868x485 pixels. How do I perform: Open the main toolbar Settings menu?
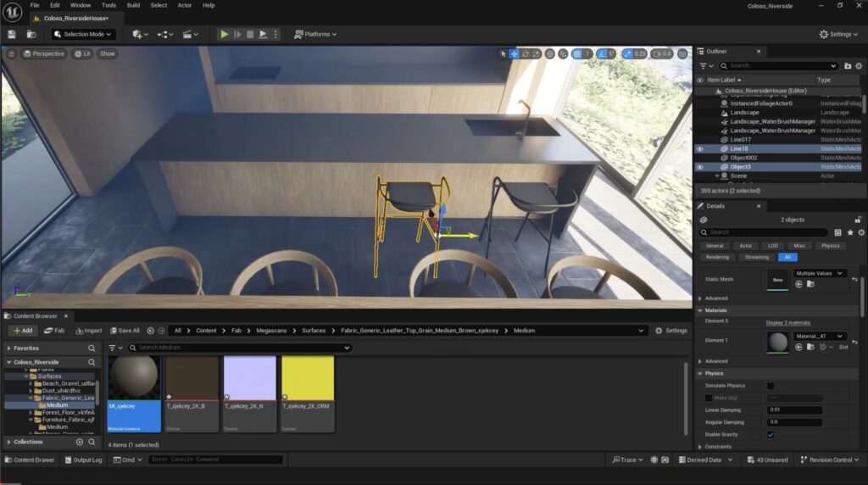click(x=838, y=34)
